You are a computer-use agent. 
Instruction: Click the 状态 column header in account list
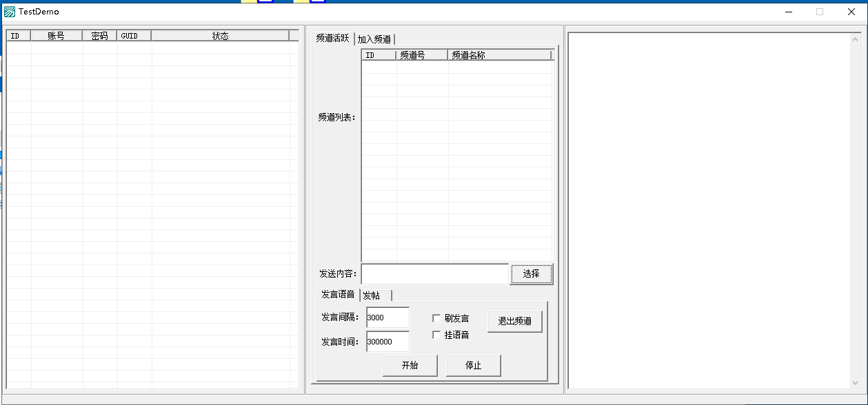click(x=220, y=36)
